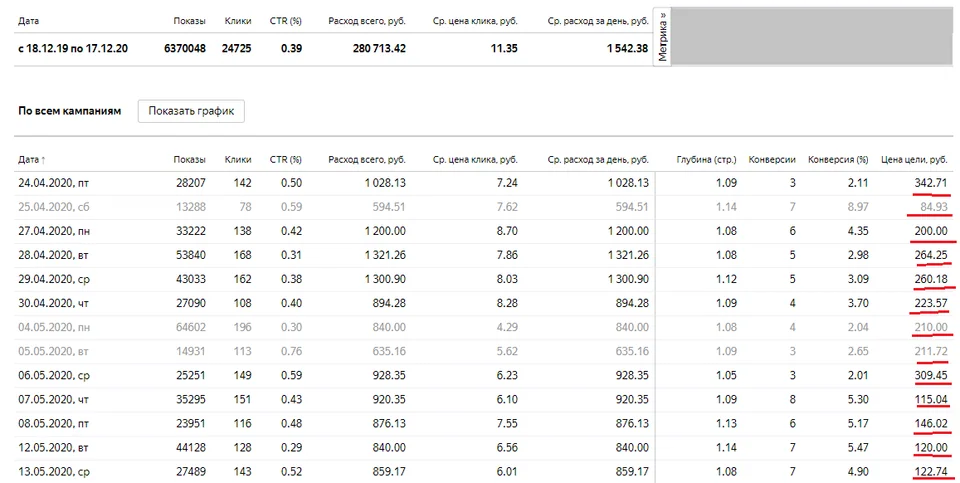Click depth value 1.12
This screenshot has width=960, height=483.
pos(726,279)
